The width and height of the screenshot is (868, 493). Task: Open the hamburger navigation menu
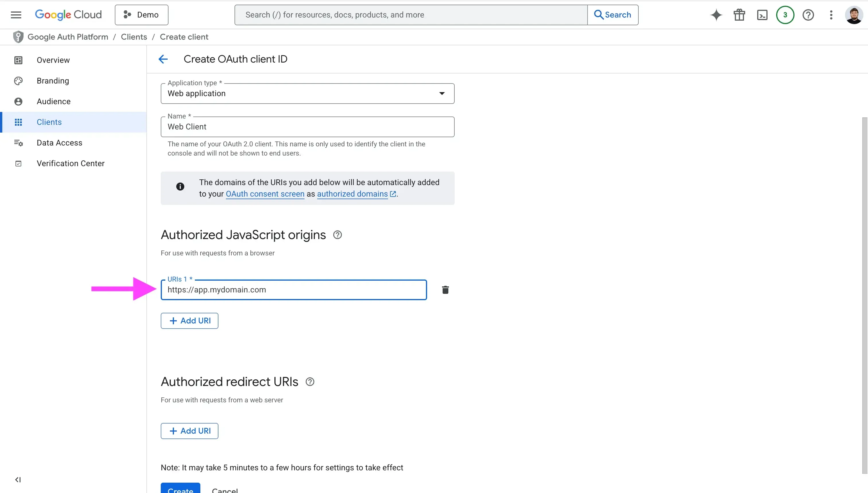[x=15, y=15]
